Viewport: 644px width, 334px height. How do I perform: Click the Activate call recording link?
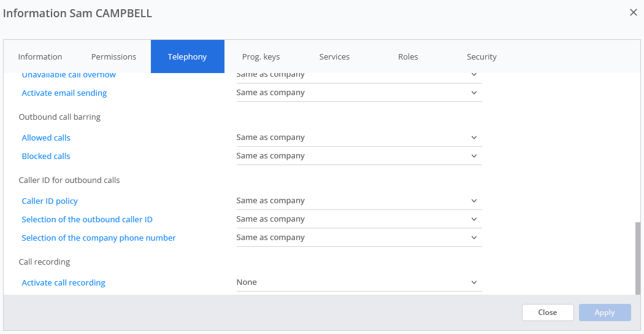(x=63, y=283)
